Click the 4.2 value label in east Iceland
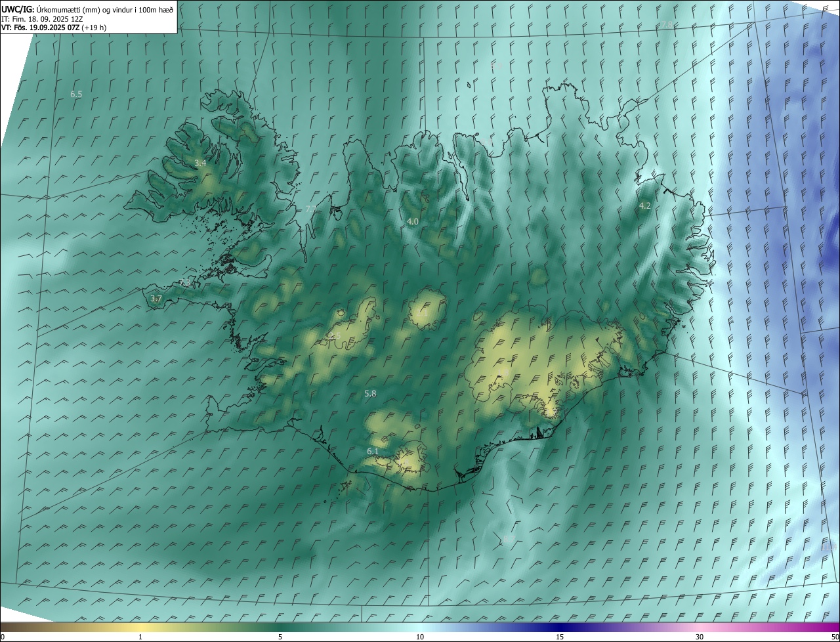Viewport: 840px width, 642px height. 644,205
